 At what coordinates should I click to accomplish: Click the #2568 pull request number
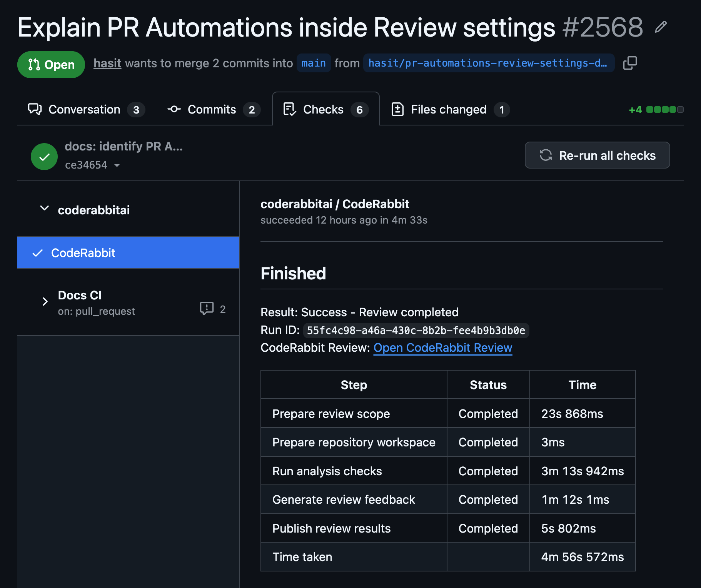coord(603,27)
